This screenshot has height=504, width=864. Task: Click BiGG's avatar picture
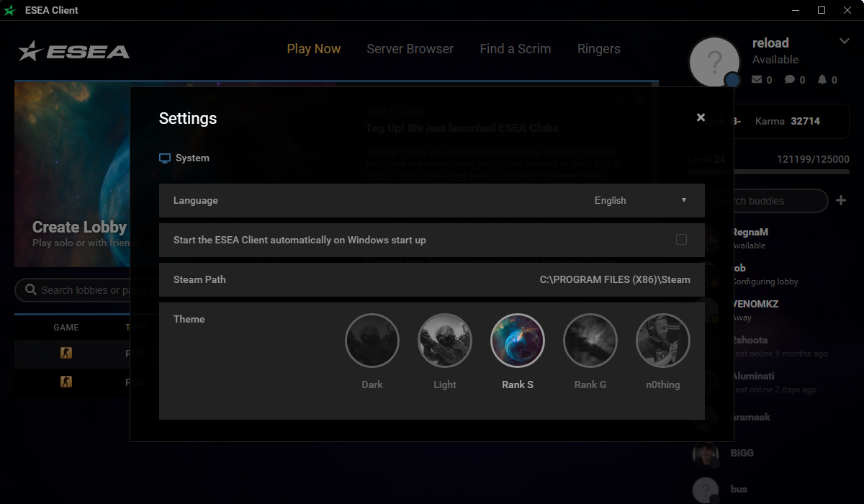pyautogui.click(x=706, y=455)
